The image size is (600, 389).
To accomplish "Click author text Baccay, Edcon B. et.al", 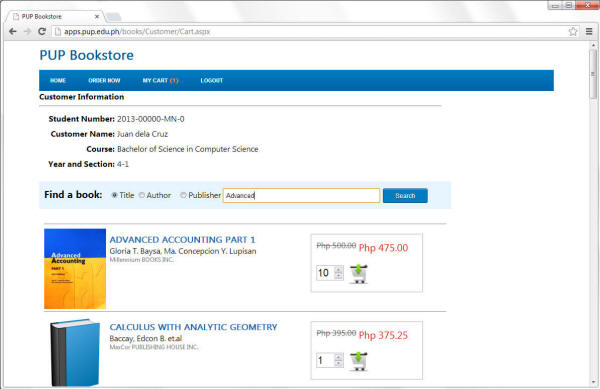I will (x=146, y=339).
